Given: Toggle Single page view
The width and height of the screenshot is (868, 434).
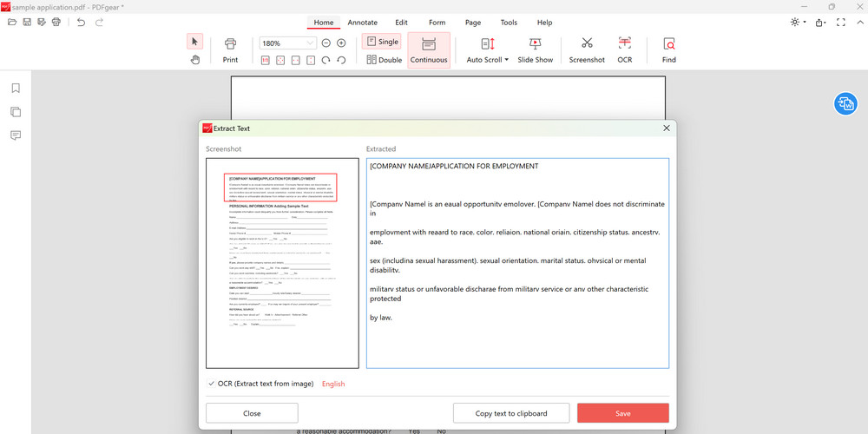Looking at the screenshot, I should pos(382,42).
